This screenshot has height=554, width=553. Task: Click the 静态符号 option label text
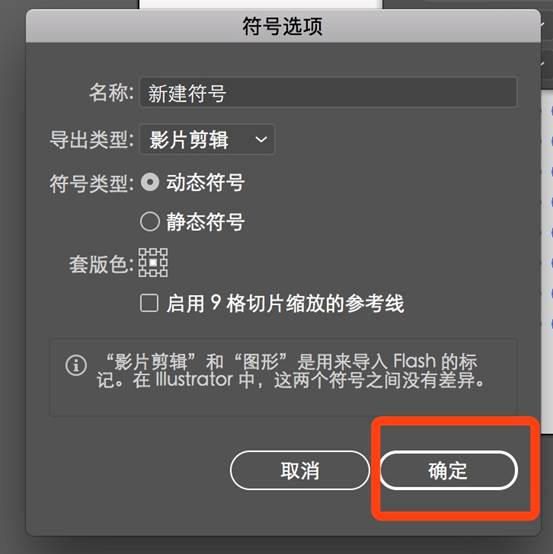(x=205, y=222)
